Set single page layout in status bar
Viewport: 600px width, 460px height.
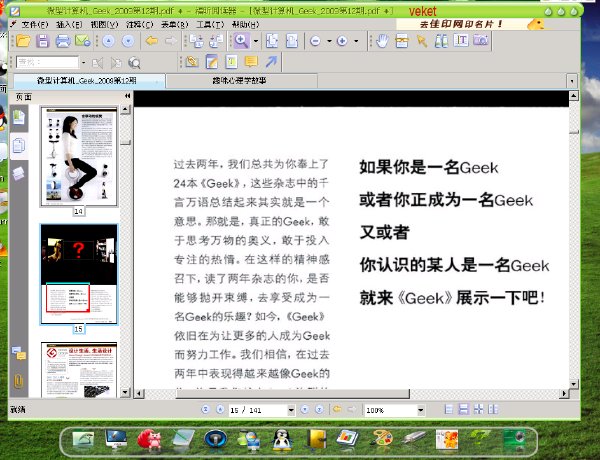click(x=449, y=409)
